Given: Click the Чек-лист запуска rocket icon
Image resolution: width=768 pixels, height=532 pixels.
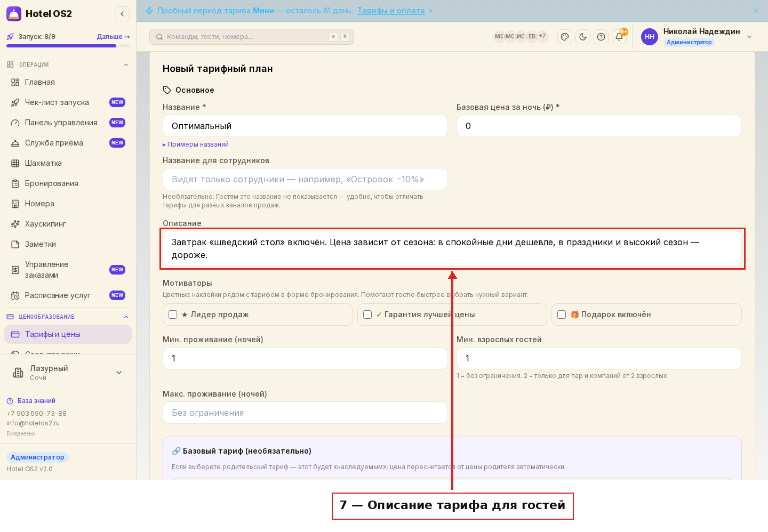Looking at the screenshot, I should tap(15, 102).
